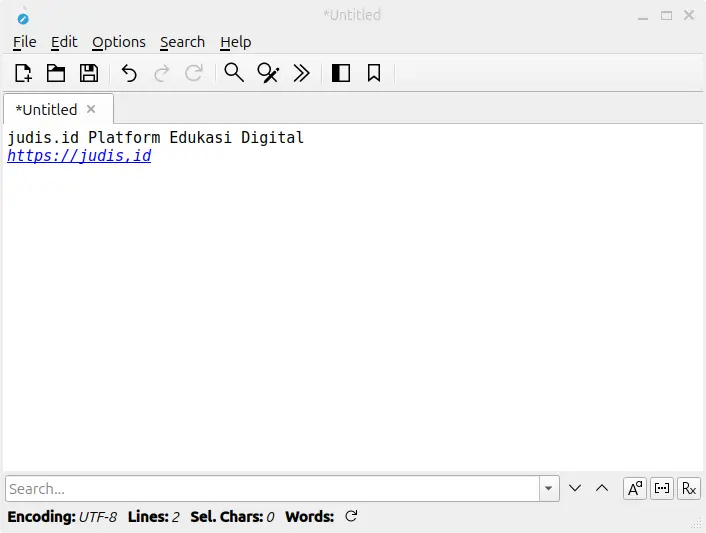Refresh the word count in status bar
Screen dimensions: 706x533
(351, 517)
